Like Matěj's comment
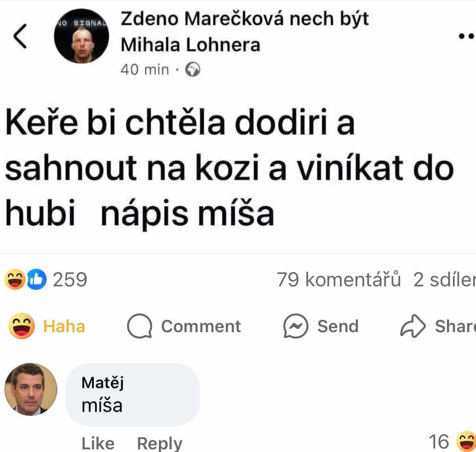Viewport: 476px width, 452px height. [98, 443]
